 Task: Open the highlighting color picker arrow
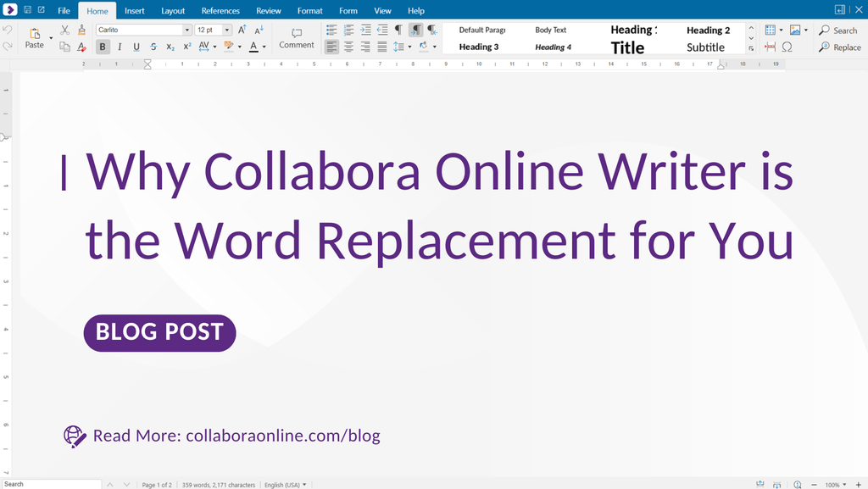(x=239, y=47)
